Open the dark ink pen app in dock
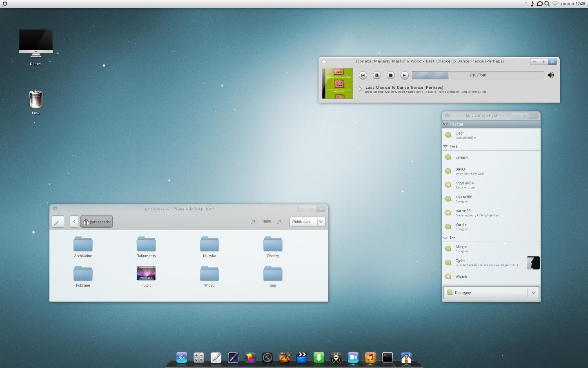The image size is (588, 368). tap(233, 358)
